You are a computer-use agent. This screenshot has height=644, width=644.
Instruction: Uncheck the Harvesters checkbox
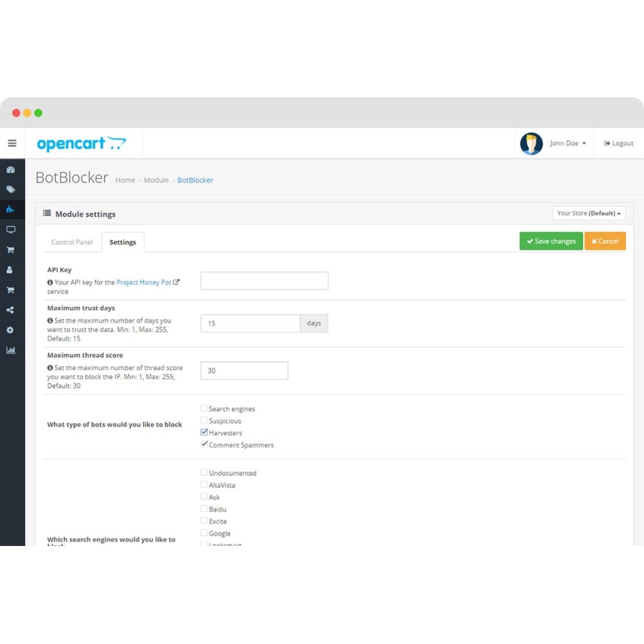[204, 432]
